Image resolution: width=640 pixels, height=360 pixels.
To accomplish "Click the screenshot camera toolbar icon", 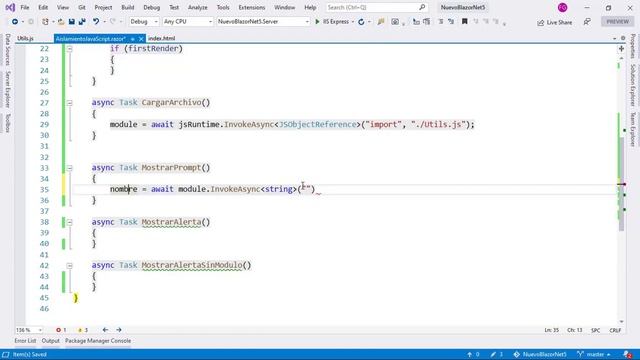I will coord(395,22).
